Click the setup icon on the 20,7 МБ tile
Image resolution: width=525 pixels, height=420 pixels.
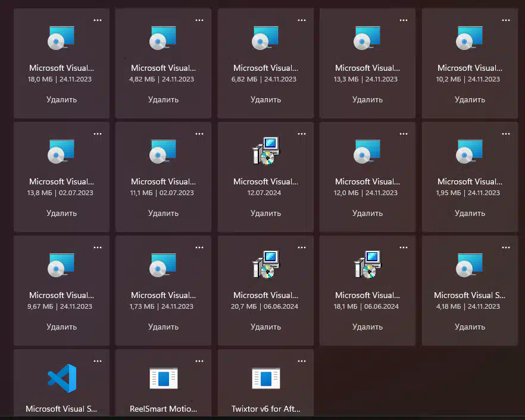(266, 264)
